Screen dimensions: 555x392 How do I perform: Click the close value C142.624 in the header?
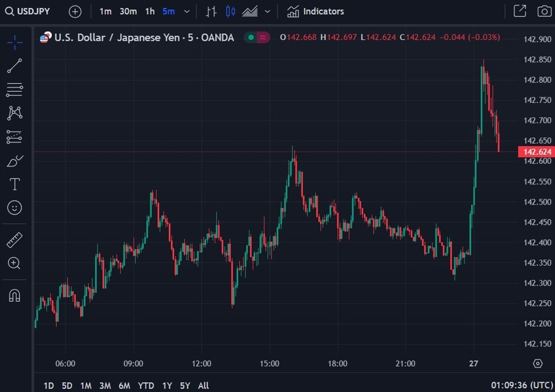[417, 37]
